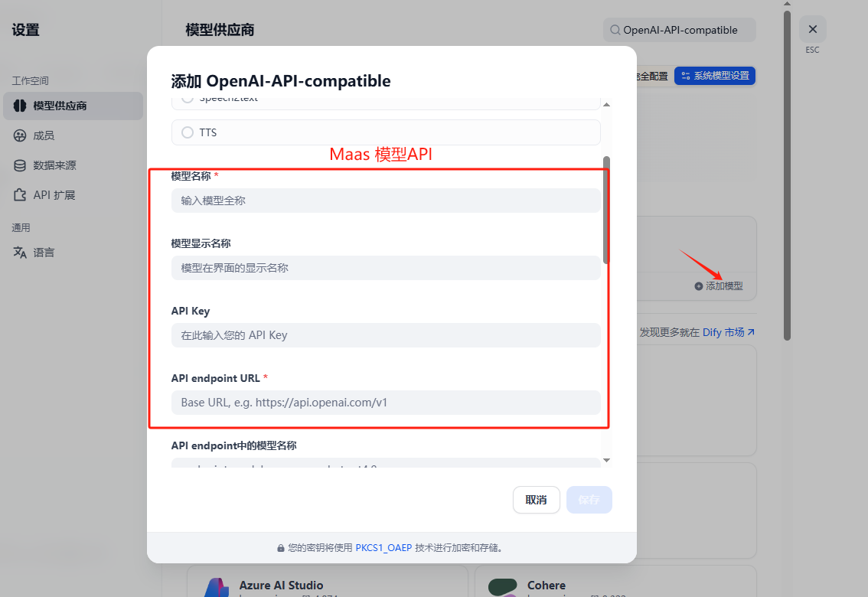The height and width of the screenshot is (597, 868).
Task: Select the TTS radio option
Action: pos(386,132)
